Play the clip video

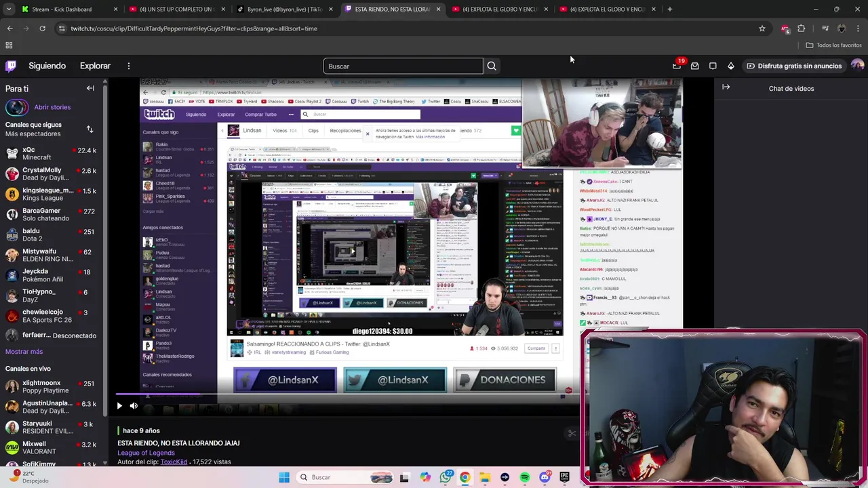tap(119, 406)
